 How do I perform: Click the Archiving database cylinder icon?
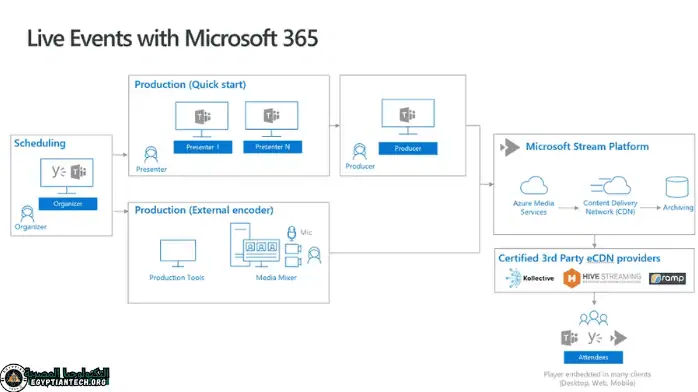[677, 187]
